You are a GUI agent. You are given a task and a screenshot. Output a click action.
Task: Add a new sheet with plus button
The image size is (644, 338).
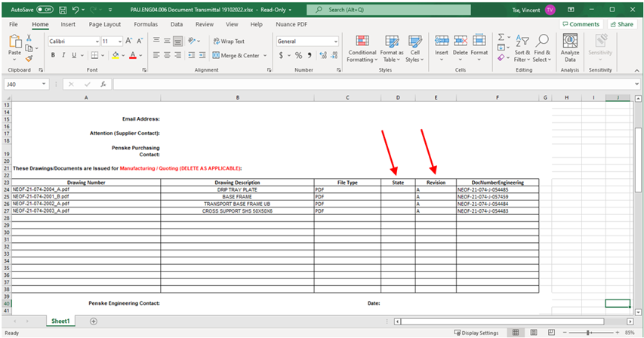[x=94, y=321]
